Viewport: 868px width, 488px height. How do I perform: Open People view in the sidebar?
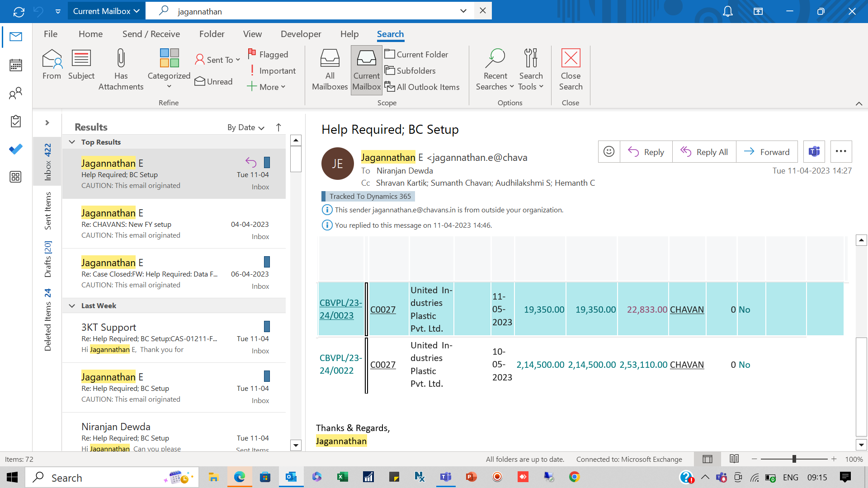[15, 93]
